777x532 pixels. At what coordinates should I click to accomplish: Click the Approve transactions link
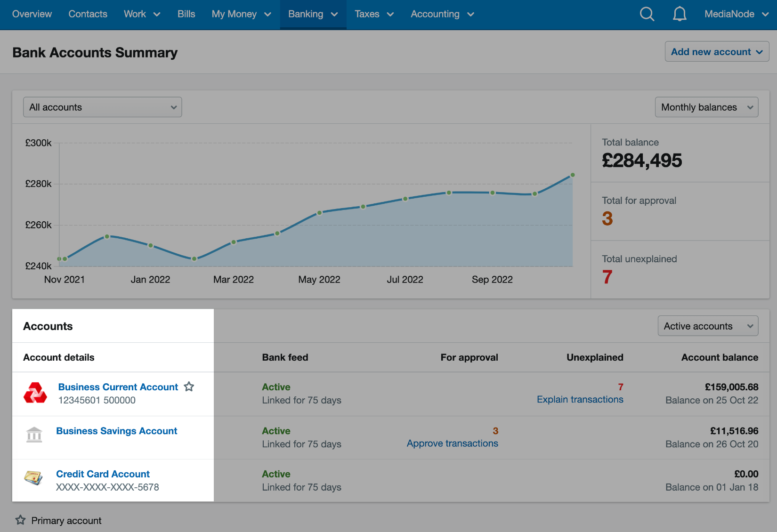452,443
